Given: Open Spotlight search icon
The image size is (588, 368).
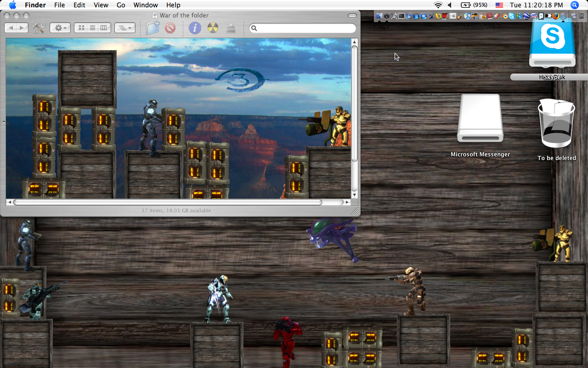Looking at the screenshot, I should click(x=575, y=5).
